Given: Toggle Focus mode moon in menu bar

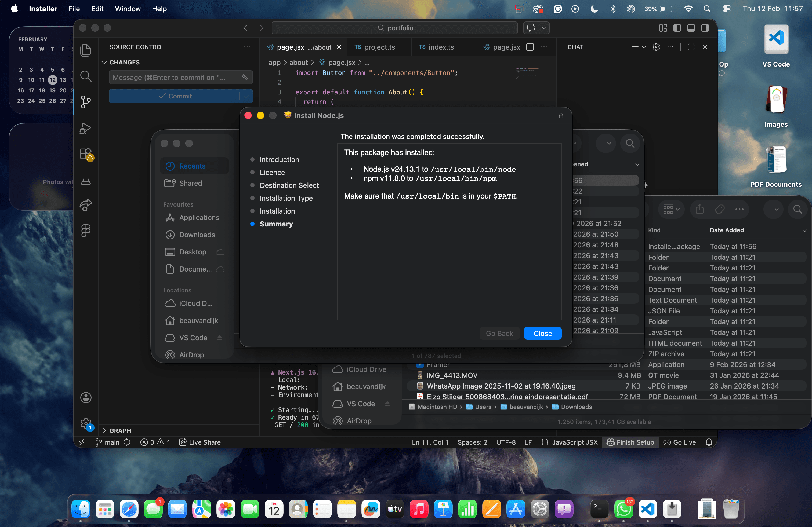Looking at the screenshot, I should pos(594,9).
